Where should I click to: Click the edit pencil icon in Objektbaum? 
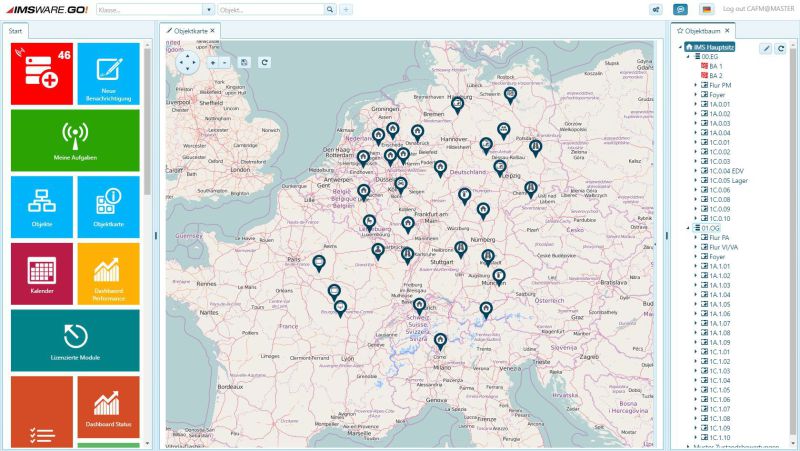click(766, 48)
